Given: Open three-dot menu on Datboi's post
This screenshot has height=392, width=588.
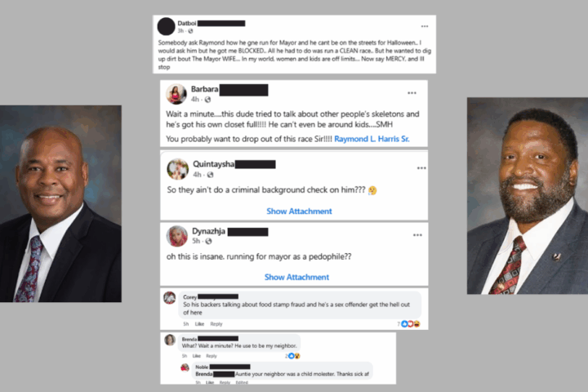Looking at the screenshot, I should click(425, 26).
